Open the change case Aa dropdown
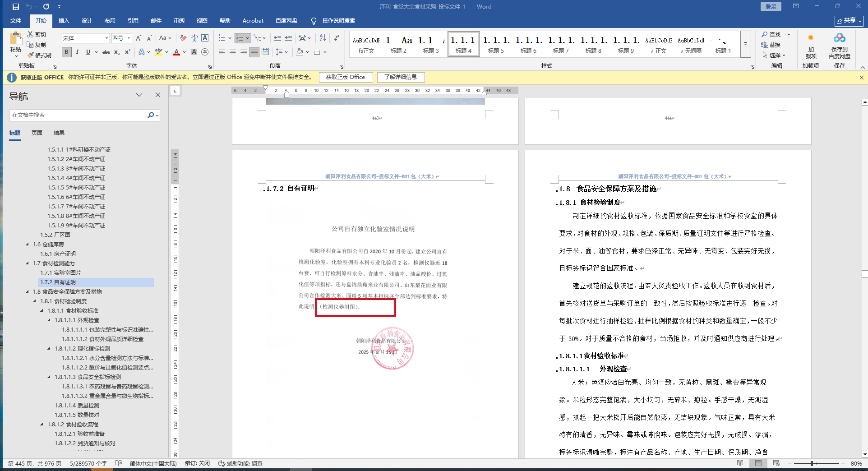Image resolution: width=868 pixels, height=471 pixels. coord(165,38)
